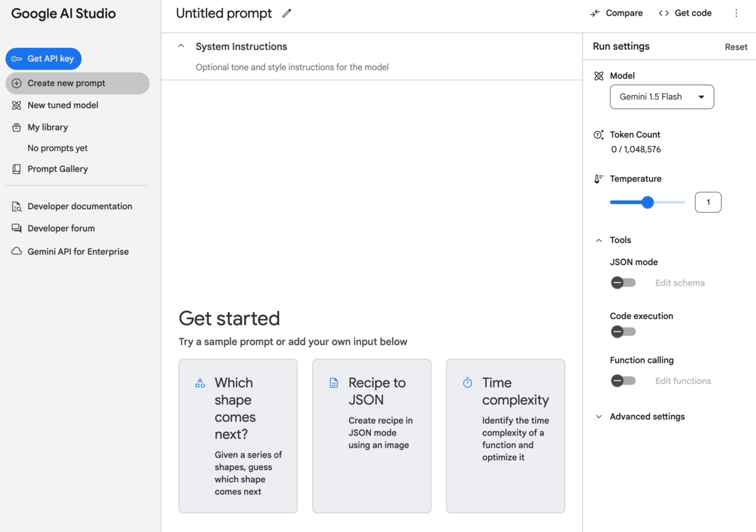Click the New tuned model icon

click(x=17, y=105)
